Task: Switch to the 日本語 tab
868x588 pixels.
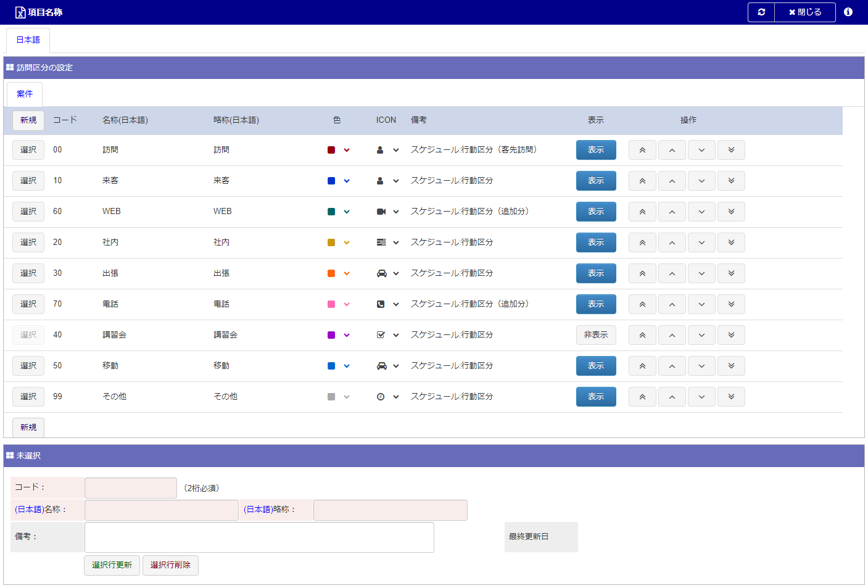Action: (28, 40)
